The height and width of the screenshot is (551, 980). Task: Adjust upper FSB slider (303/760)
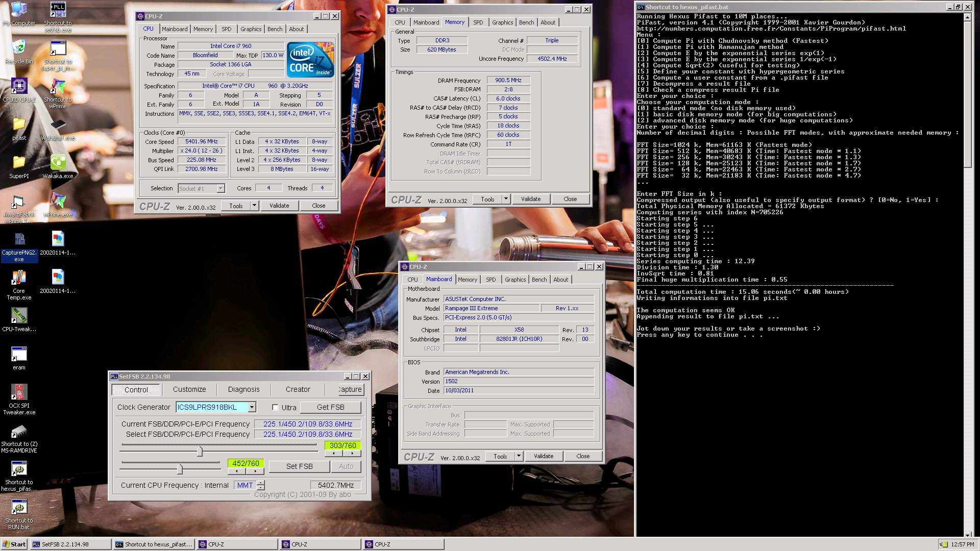(x=200, y=451)
